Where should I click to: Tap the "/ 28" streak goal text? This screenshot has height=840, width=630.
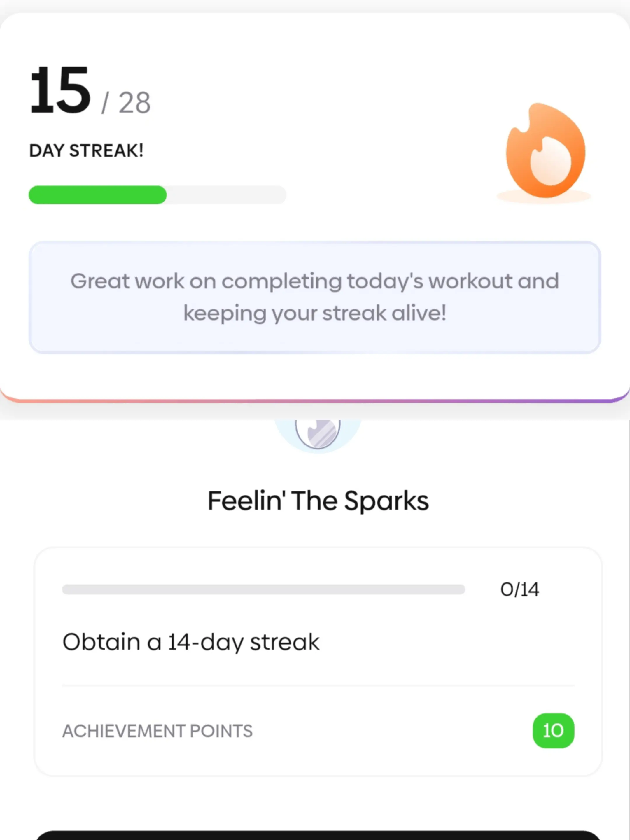[x=127, y=103]
